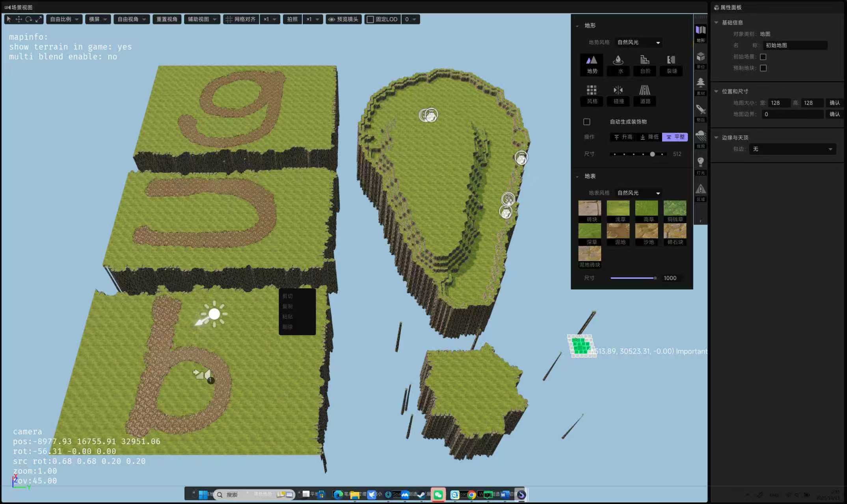The image size is (847, 504).
Task: Switch operation to 降低 (lower)
Action: coord(649,137)
